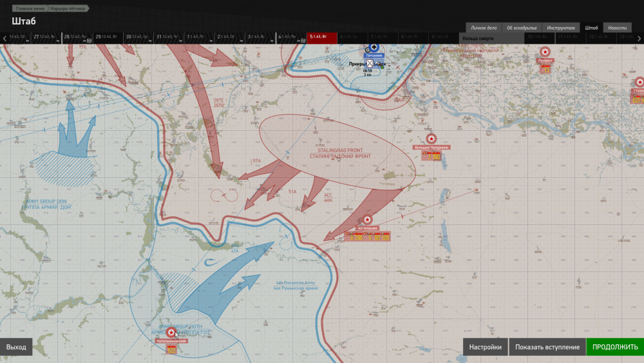Click the Ленинск airfield star marker

pyautogui.click(x=545, y=52)
